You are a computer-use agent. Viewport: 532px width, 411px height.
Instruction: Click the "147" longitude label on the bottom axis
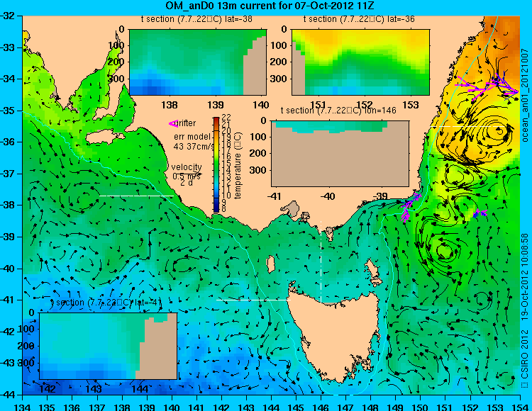pos(346,406)
